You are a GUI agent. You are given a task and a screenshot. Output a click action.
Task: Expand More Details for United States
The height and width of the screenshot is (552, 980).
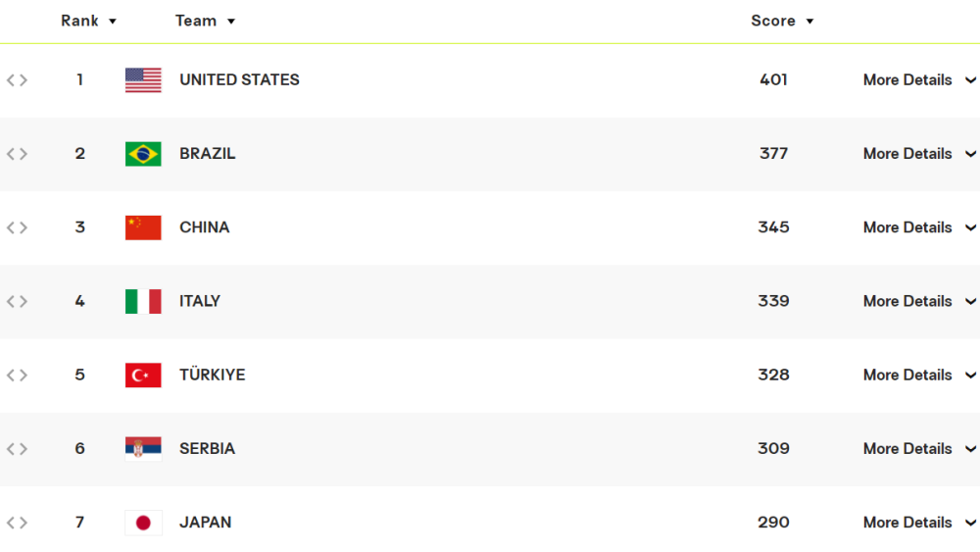coord(919,80)
